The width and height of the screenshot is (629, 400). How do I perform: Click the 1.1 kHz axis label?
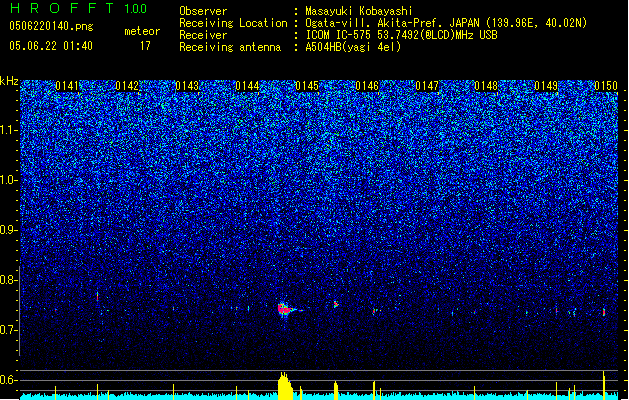point(8,130)
